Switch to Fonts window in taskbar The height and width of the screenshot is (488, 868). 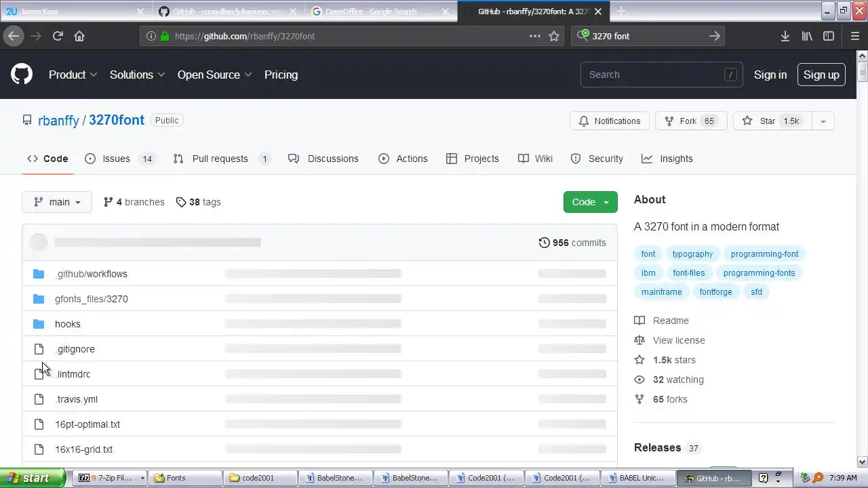pyautogui.click(x=185, y=478)
